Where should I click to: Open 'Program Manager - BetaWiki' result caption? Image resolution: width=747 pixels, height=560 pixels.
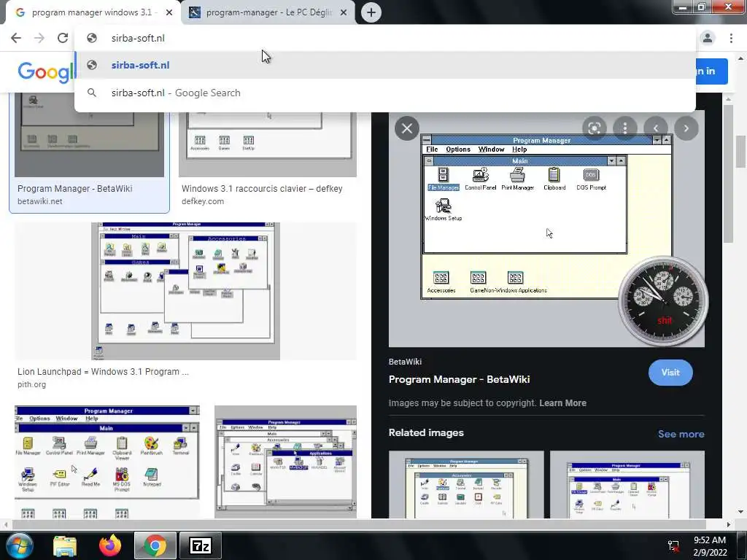click(x=75, y=189)
